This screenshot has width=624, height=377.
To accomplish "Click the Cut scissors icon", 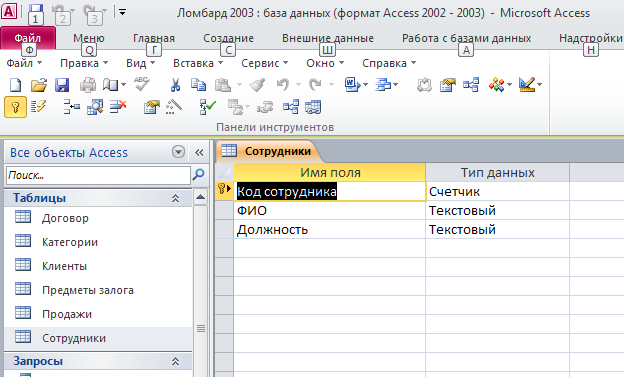I will pyautogui.click(x=175, y=85).
